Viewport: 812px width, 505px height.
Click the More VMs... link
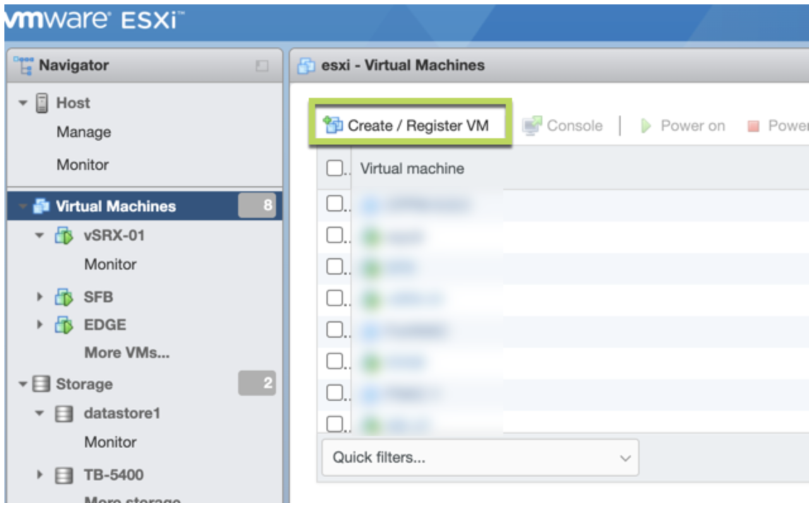click(x=127, y=353)
